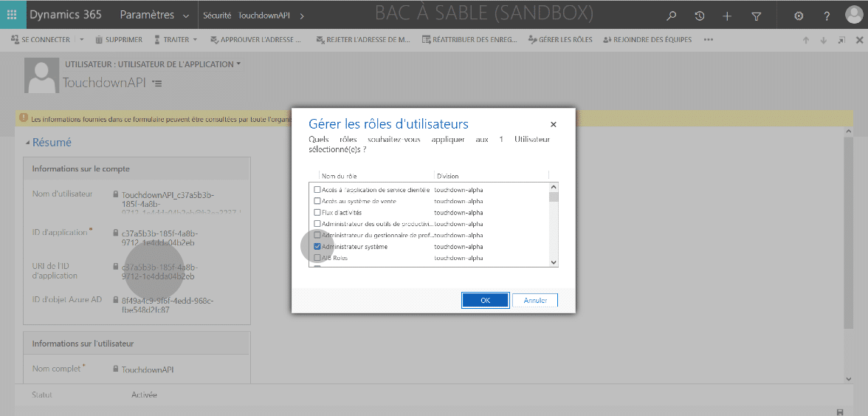Go to previous record up arrow

tap(806, 40)
